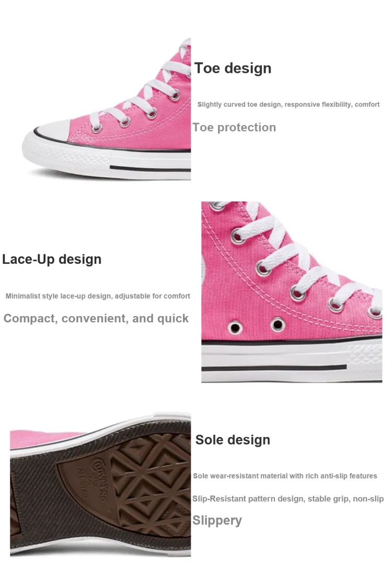Click the 'Sole wear-resistant material' description
392x584 pixels.
(285, 476)
